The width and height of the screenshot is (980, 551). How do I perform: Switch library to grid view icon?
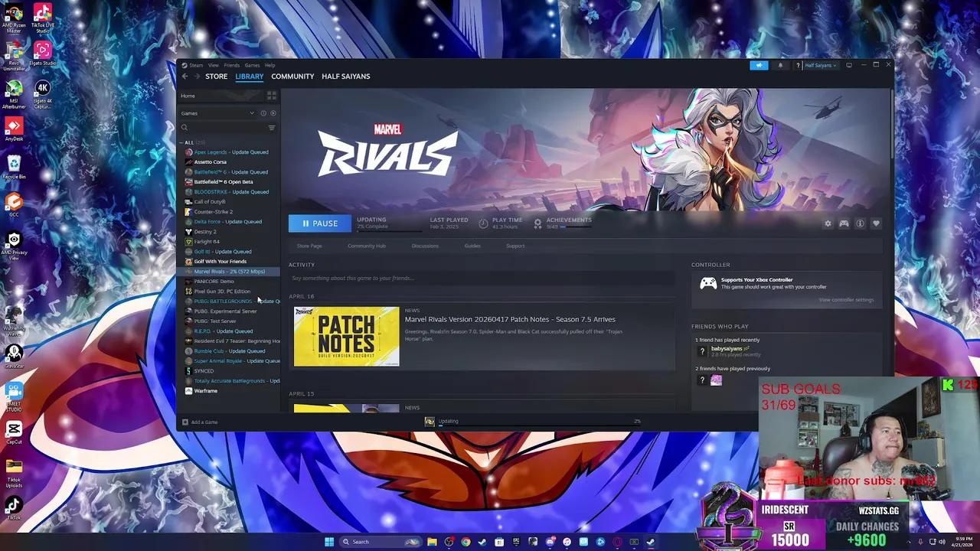(272, 96)
